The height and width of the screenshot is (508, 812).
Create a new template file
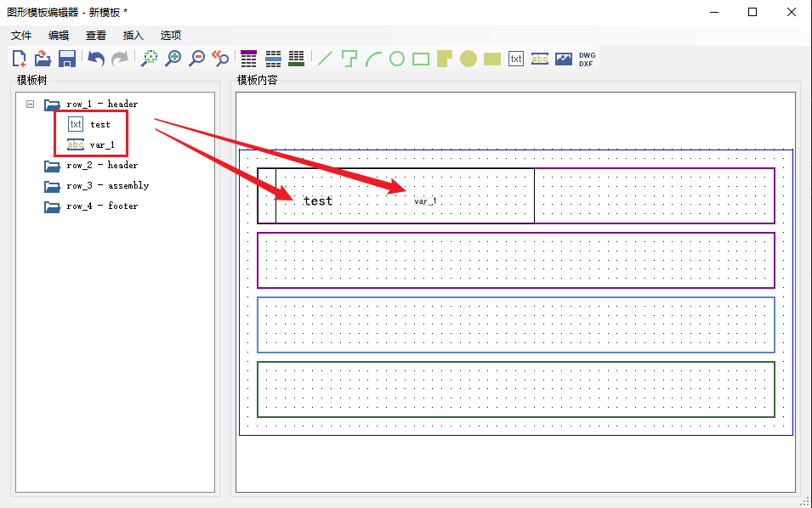pyautogui.click(x=20, y=59)
